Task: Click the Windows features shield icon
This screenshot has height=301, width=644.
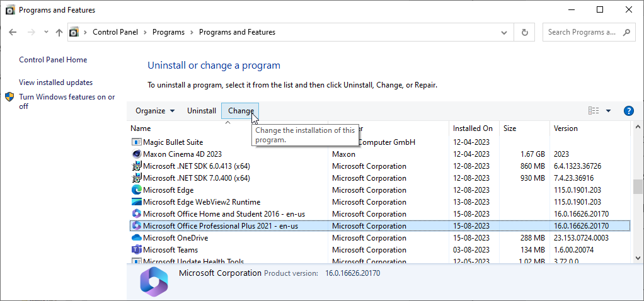Action: pos(9,98)
